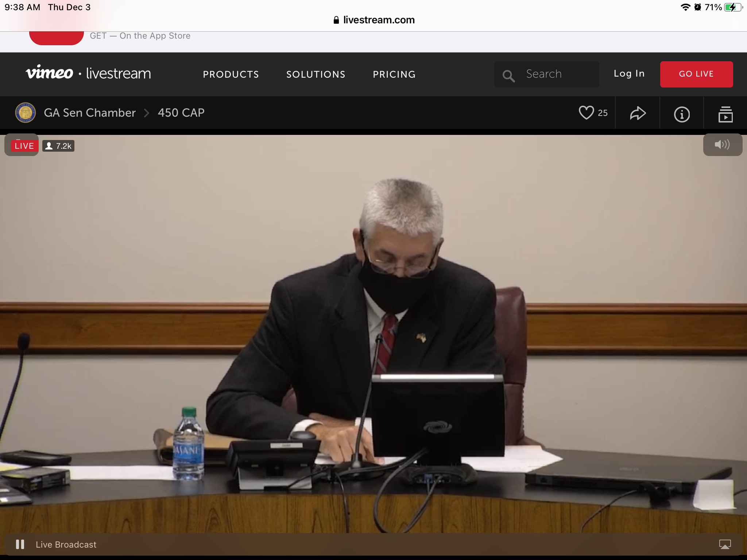The height and width of the screenshot is (560, 747).
Task: Click the 450 CAP event breadcrumb
Action: (181, 113)
